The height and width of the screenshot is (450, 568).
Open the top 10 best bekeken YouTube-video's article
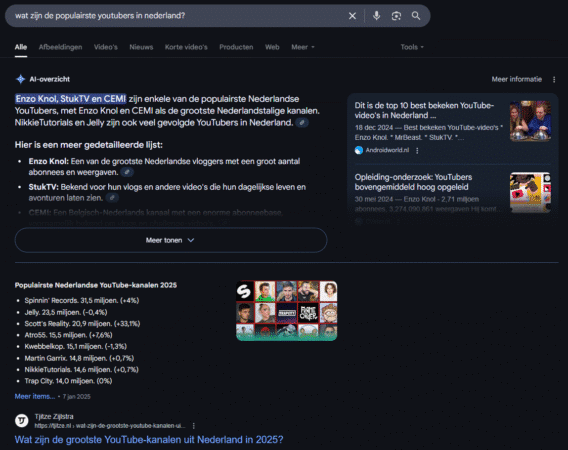(x=424, y=110)
